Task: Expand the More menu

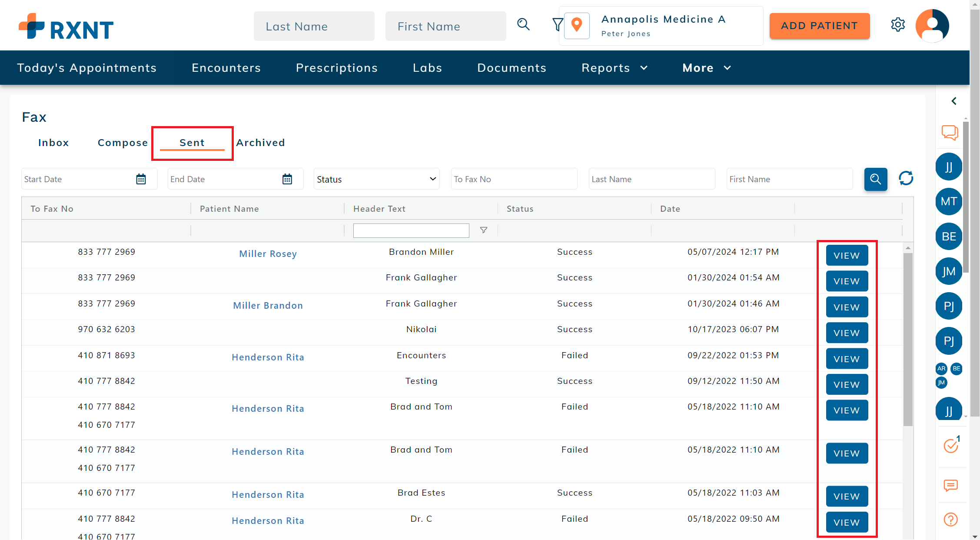Action: click(x=706, y=68)
